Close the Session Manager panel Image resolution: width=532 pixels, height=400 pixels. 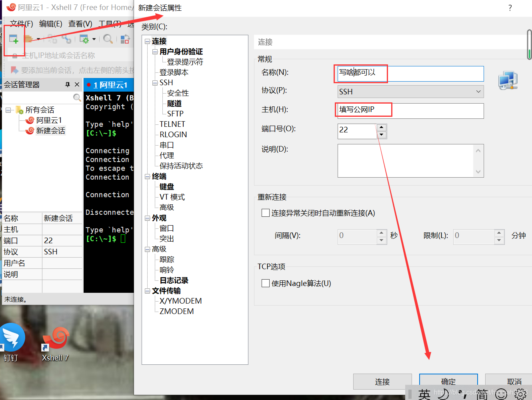[77, 84]
